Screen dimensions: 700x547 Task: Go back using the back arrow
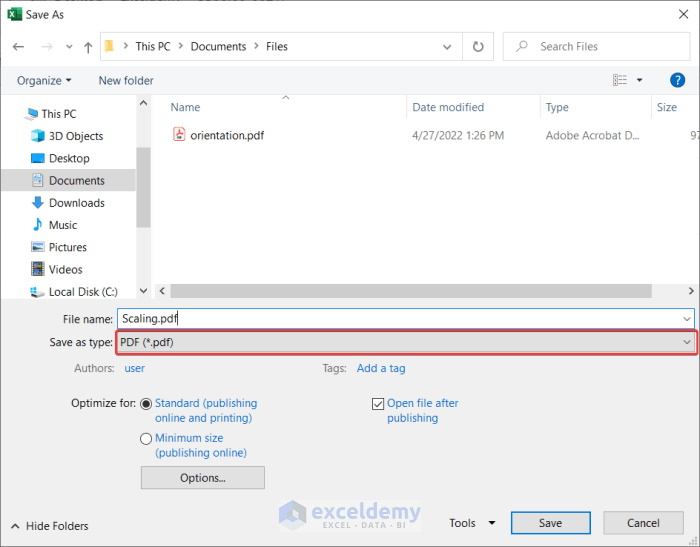coord(18,46)
